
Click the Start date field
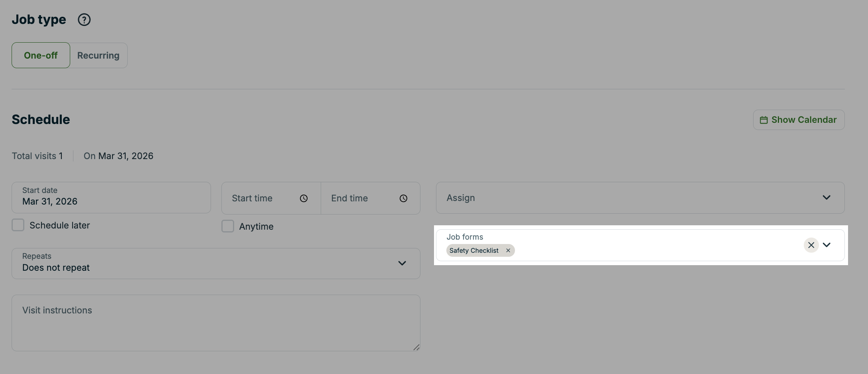111,197
